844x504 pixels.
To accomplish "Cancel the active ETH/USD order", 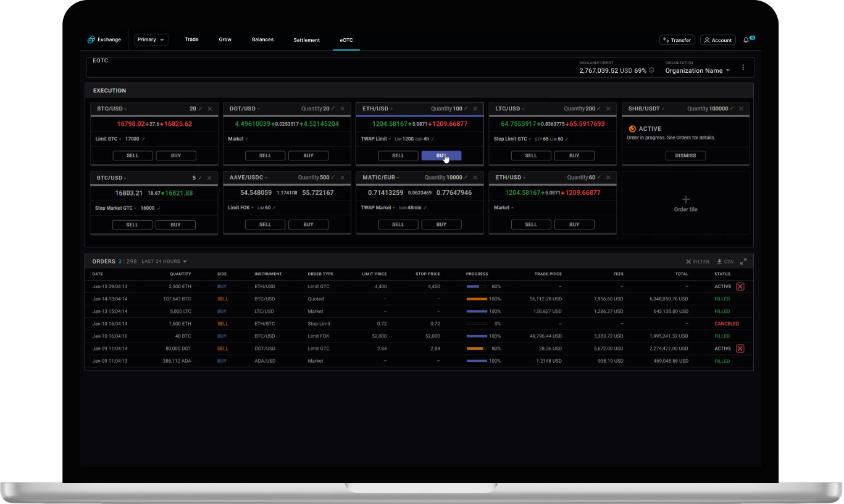I will [740, 287].
